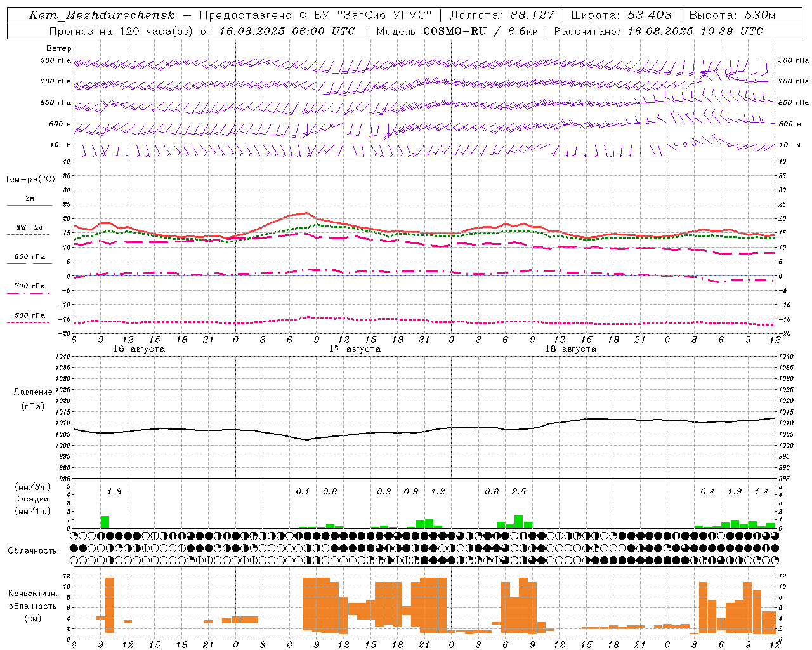The image size is (812, 650).
Task: Click the "Осадки" precipitation panel label
Action: click(x=33, y=499)
